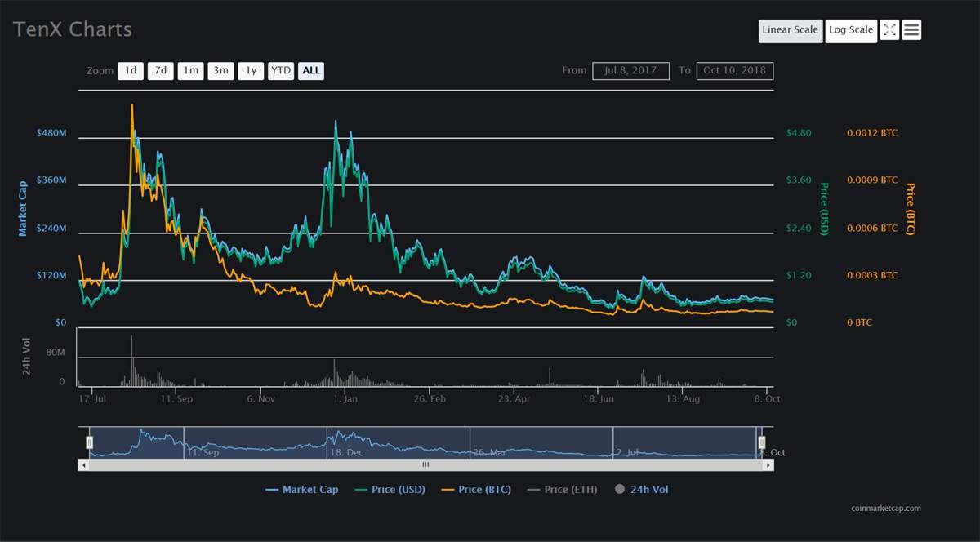The height and width of the screenshot is (542, 980).
Task: Click the navigator scrollbar center grip
Action: 425,464
